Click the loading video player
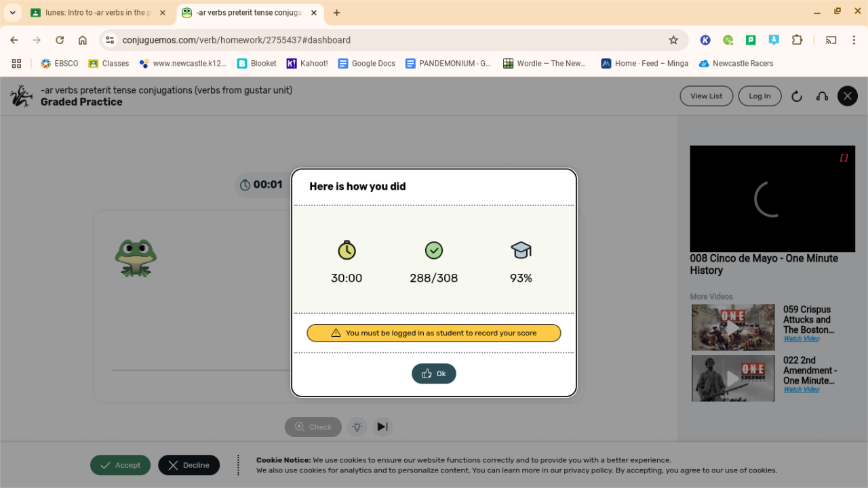The image size is (868, 488). click(772, 199)
